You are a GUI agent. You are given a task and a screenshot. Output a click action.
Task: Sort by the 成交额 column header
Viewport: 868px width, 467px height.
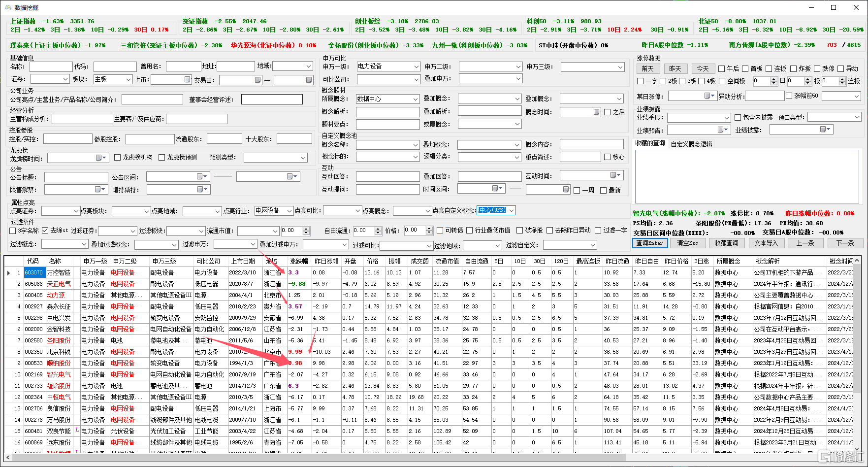[419, 261]
